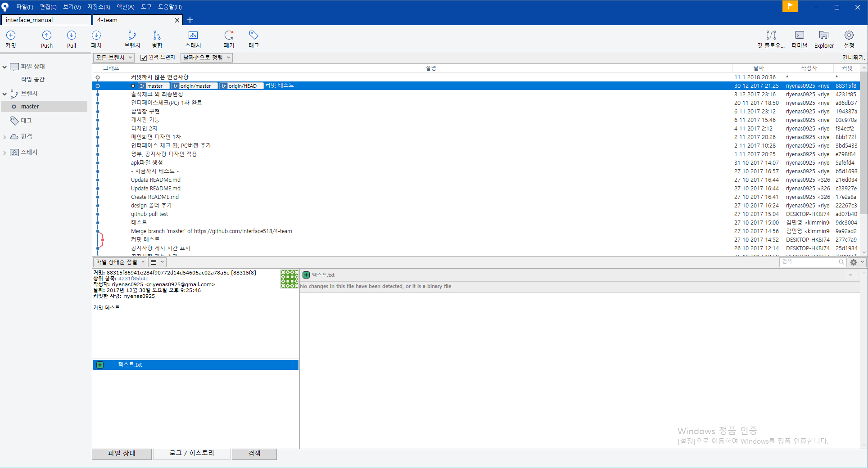868x468 pixels.
Task: Click the commit author avatar identicon
Action: [x=289, y=279]
